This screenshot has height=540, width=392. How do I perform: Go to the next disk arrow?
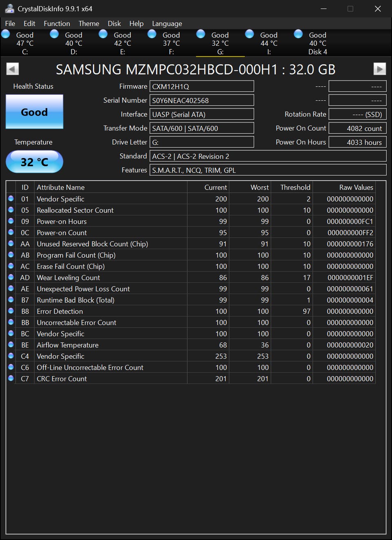(380, 69)
